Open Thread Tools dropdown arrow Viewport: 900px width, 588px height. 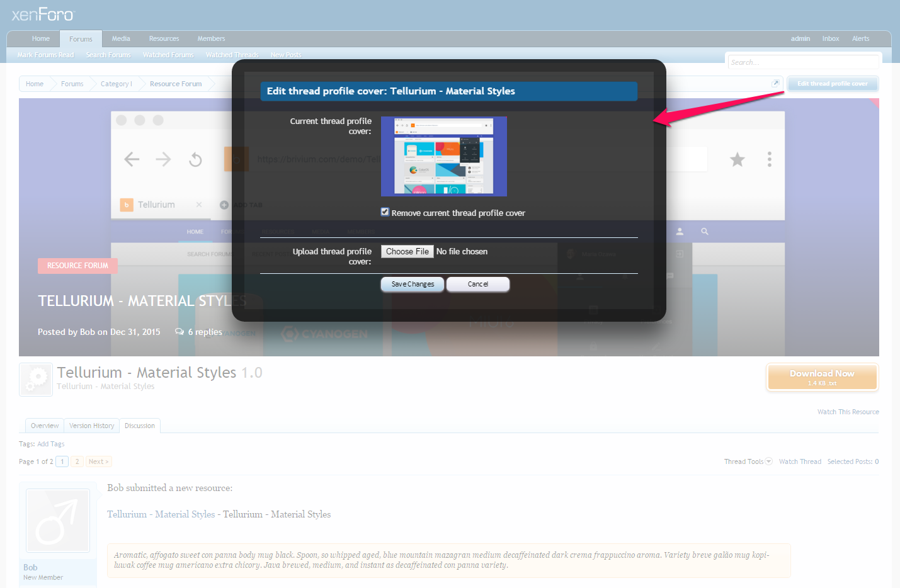pos(768,461)
